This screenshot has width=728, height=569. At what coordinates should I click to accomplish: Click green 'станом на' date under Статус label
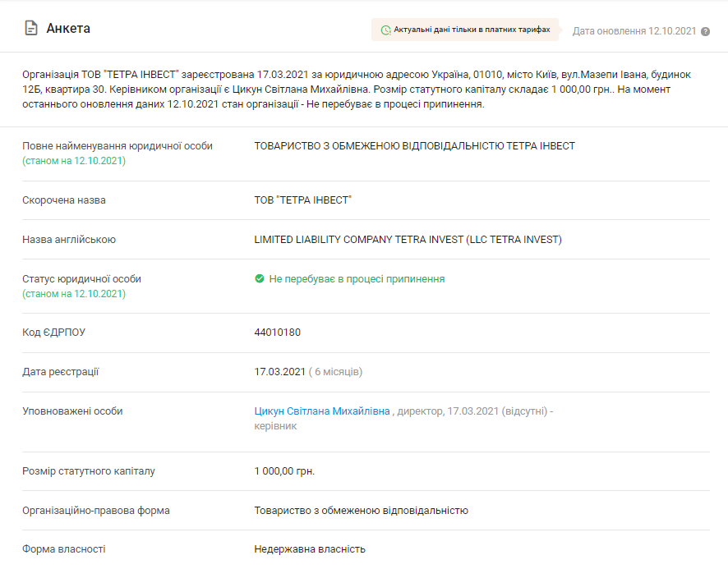[74, 293]
